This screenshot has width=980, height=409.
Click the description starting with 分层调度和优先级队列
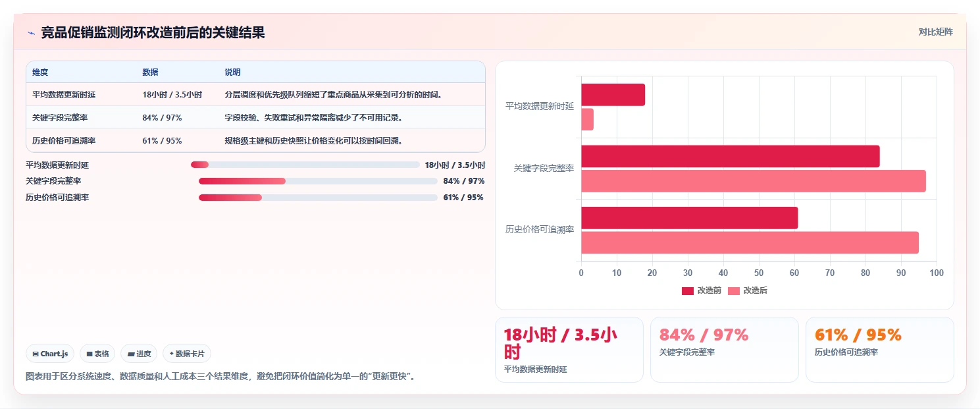click(333, 95)
